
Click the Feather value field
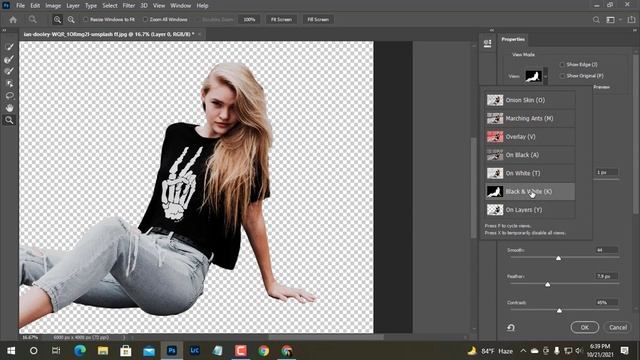607,276
